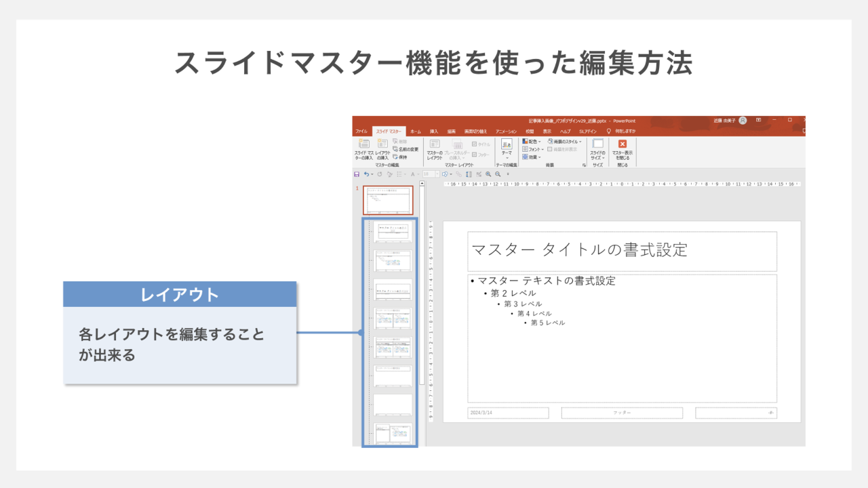
Task: Click マスター テキストの書式設定 bullet text
Action: (547, 281)
